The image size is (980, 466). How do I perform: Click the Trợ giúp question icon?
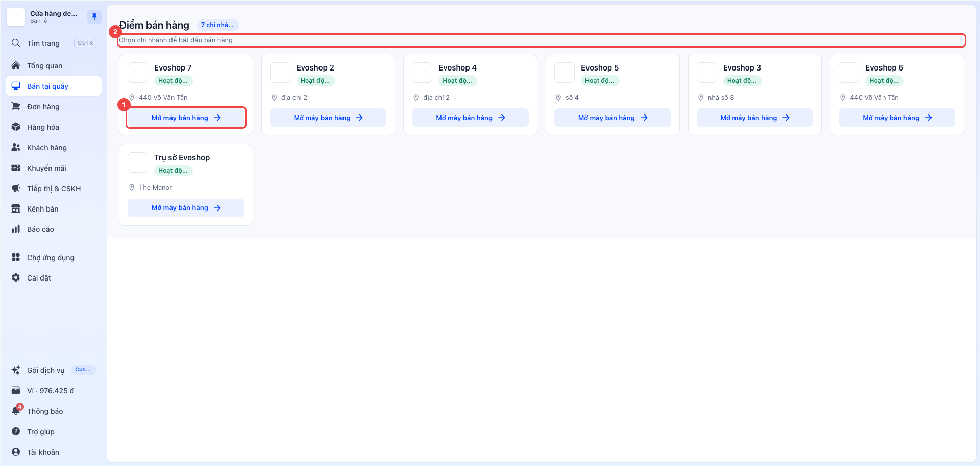click(x=16, y=431)
